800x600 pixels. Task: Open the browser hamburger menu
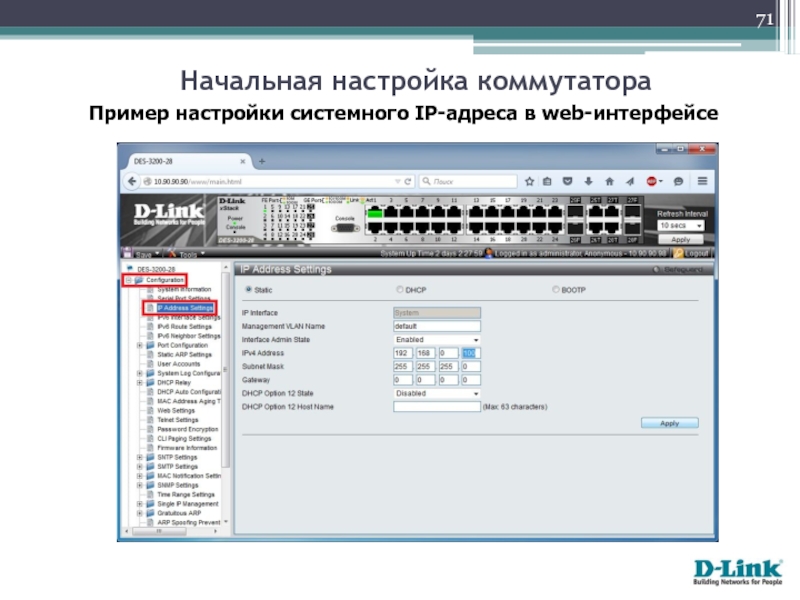tap(703, 181)
